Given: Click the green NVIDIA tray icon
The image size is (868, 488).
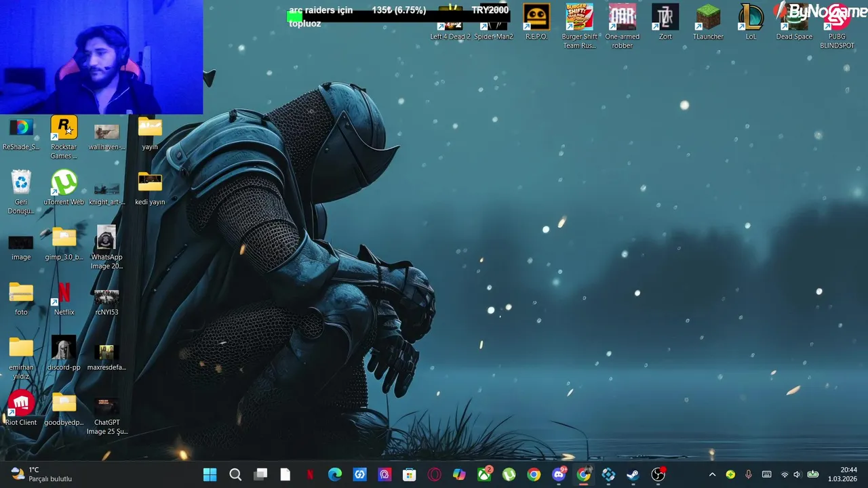Looking at the screenshot, I should (730, 474).
